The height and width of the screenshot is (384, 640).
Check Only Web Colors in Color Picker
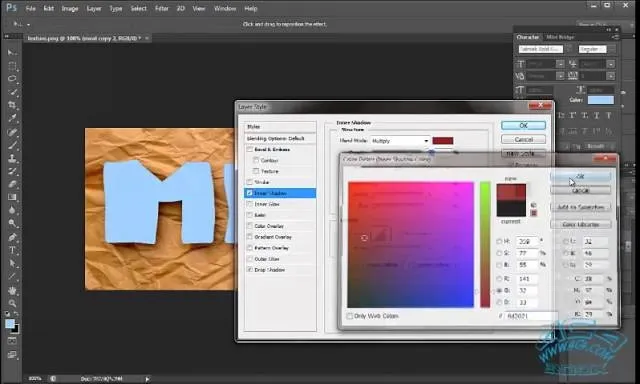click(x=350, y=316)
